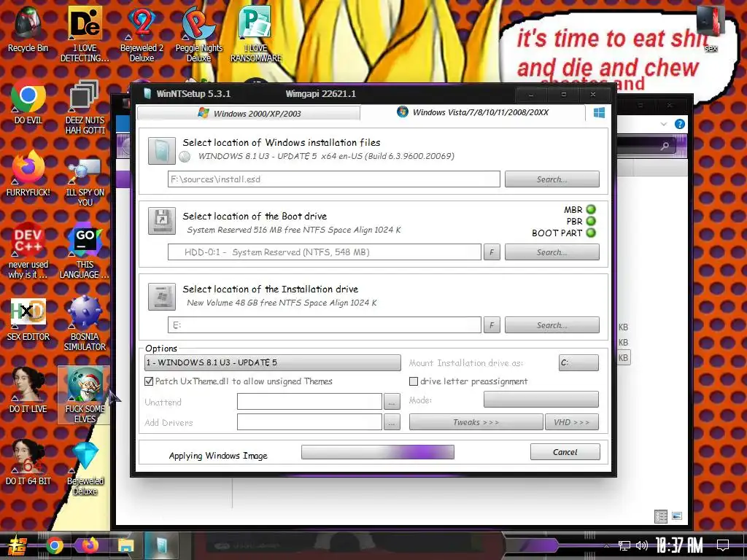Viewport: 747px width, 560px height.
Task: Click the Windows logo icon in WinNTSetup
Action: (600, 112)
